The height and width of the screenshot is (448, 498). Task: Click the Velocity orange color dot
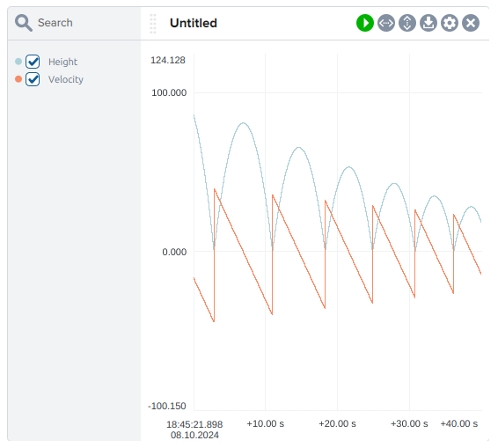pyautogui.click(x=18, y=79)
